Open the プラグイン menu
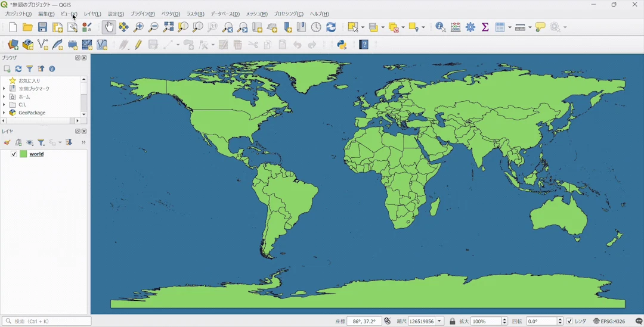Viewport: 644px width, 327px height. pyautogui.click(x=143, y=14)
